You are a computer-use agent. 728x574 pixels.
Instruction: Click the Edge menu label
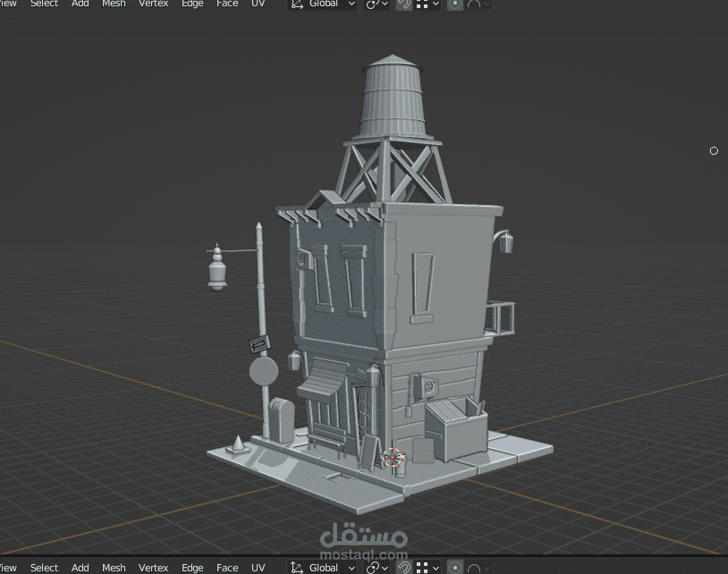[192, 4]
